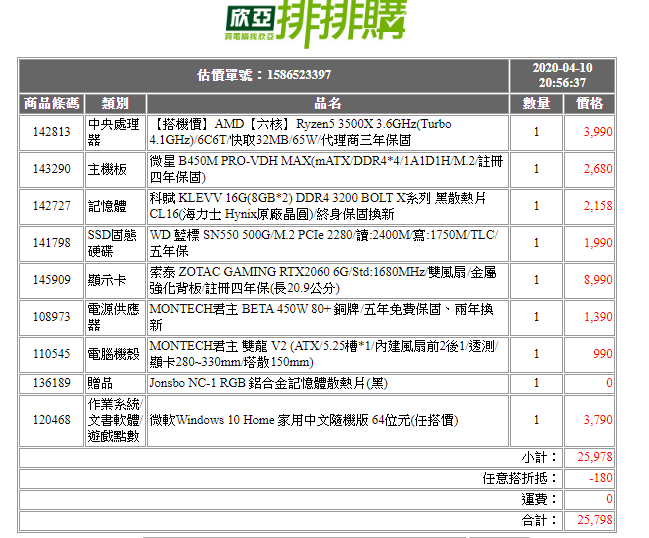This screenshot has width=649, height=538.
Task: Click the price 990
Action: 603,354
